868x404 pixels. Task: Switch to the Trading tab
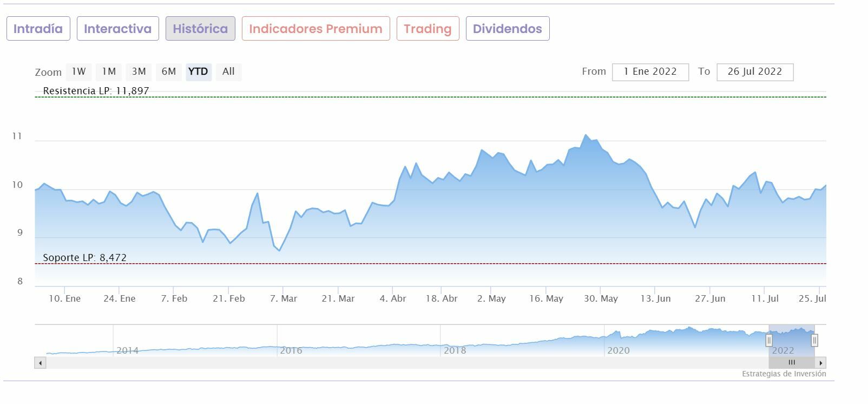(428, 29)
